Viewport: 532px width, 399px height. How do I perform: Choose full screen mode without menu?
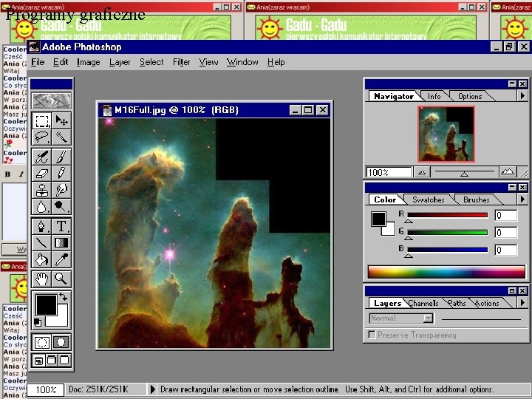pos(64,361)
